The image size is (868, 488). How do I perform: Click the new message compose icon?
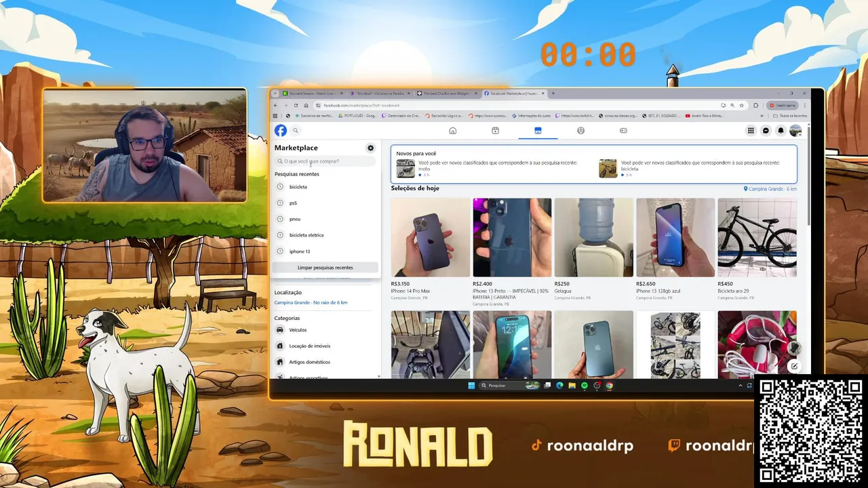793,366
